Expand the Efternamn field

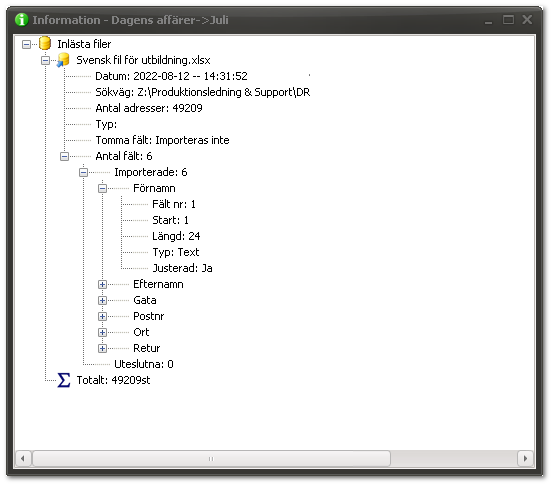[x=103, y=285]
